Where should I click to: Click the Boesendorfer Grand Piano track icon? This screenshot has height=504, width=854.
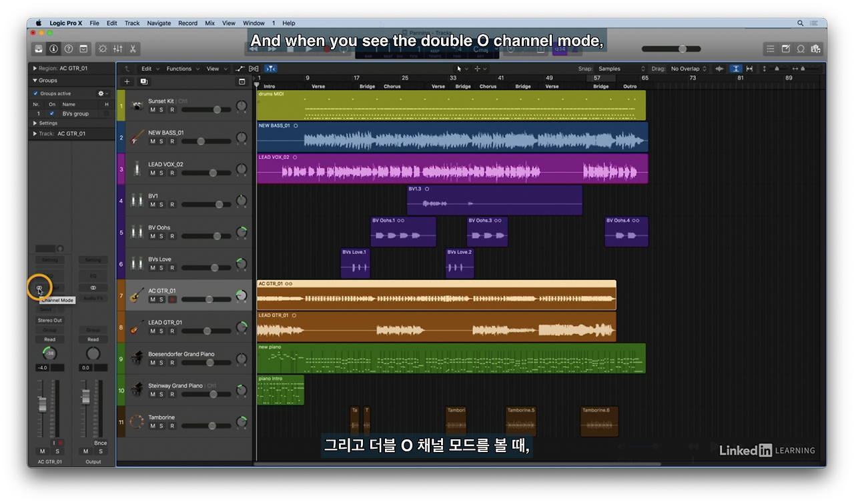pyautogui.click(x=137, y=359)
